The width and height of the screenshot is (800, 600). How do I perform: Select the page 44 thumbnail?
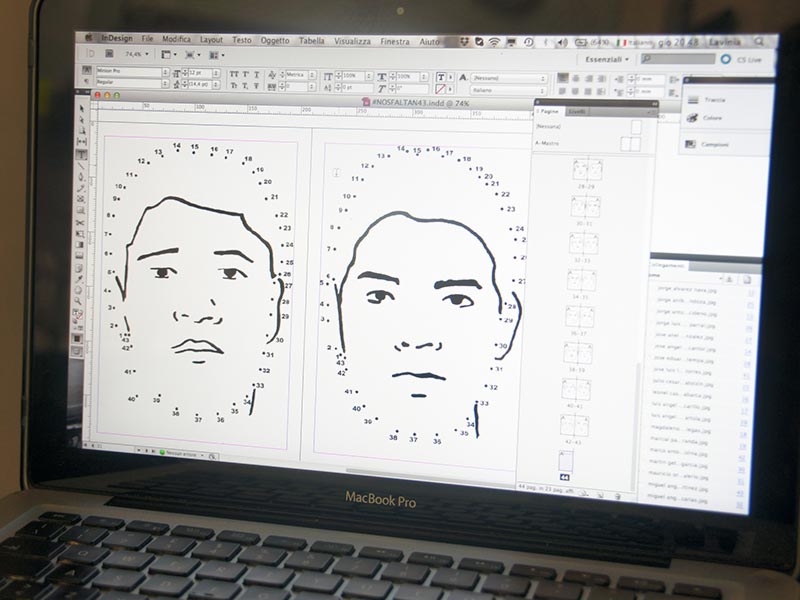tap(567, 462)
